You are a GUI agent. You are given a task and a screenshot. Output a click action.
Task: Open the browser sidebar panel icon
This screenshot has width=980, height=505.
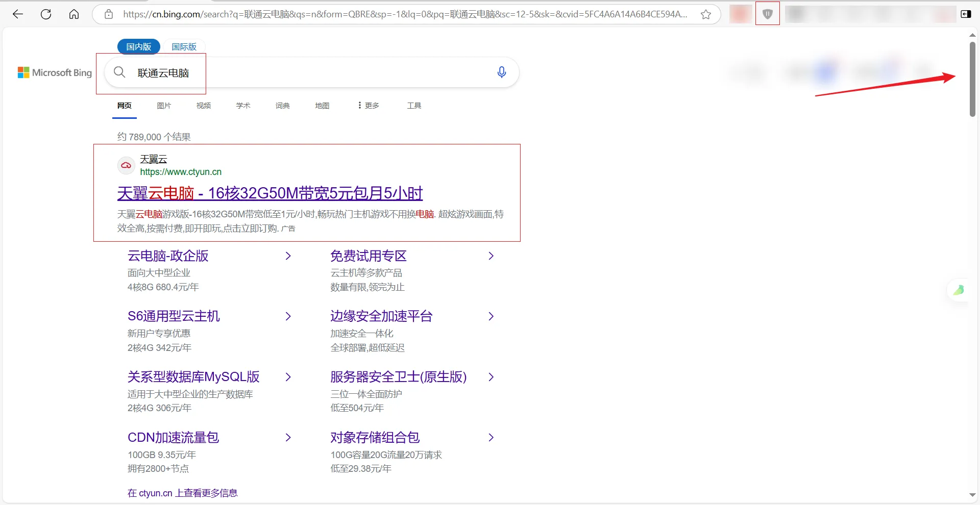(966, 14)
